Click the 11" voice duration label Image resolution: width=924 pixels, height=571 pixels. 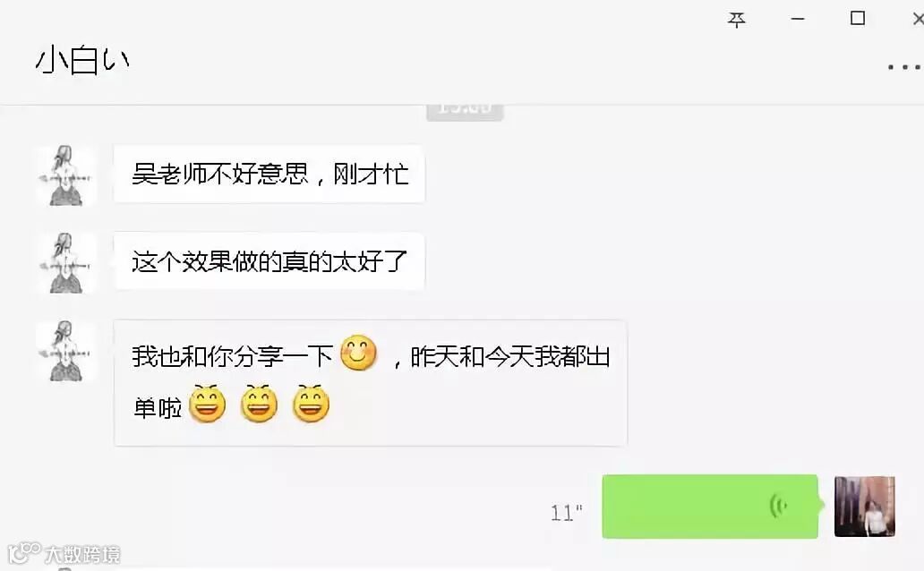click(x=566, y=512)
